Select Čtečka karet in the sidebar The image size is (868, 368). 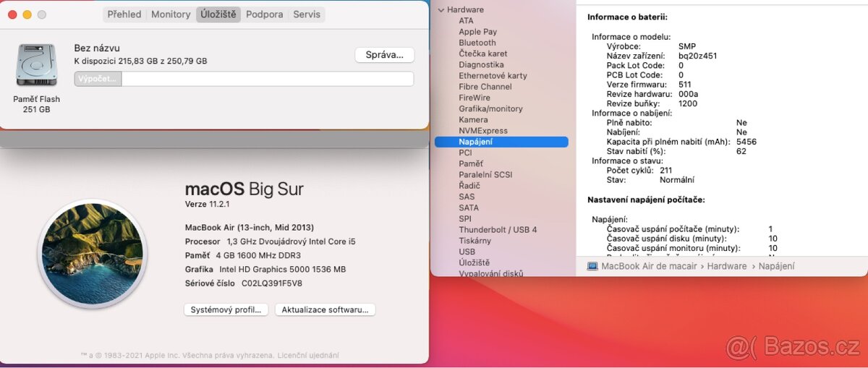(482, 54)
